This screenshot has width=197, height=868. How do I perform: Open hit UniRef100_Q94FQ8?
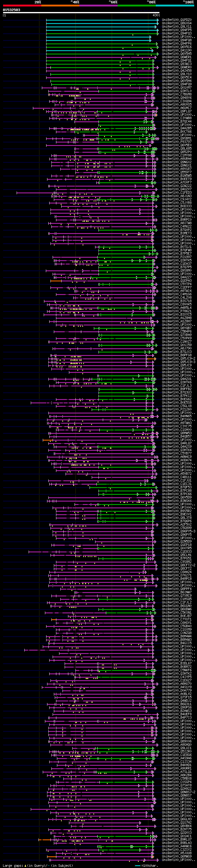tap(177, 40)
